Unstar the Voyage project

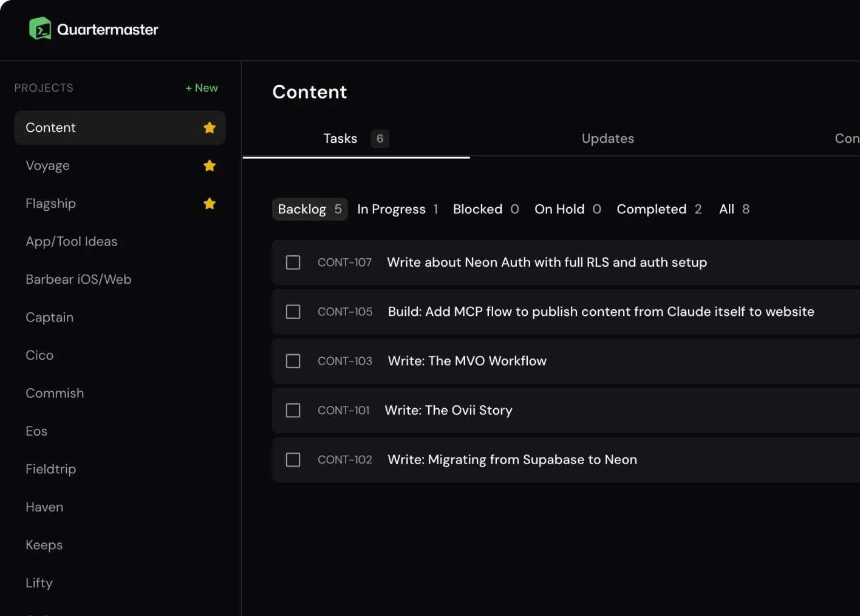coord(210,166)
